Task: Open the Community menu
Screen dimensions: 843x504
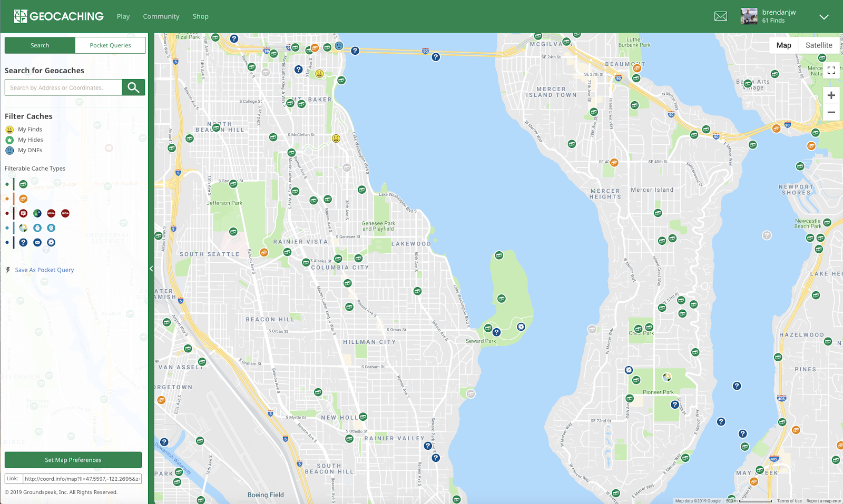Action: (x=161, y=16)
